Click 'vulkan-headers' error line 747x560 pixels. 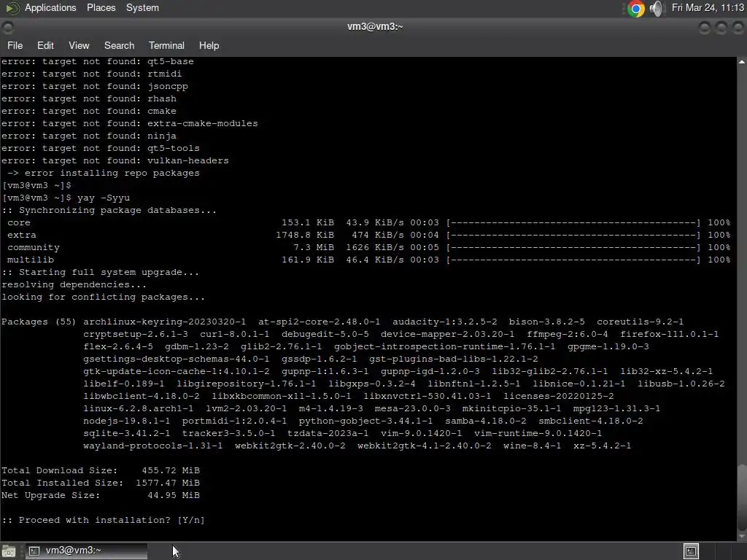click(115, 160)
